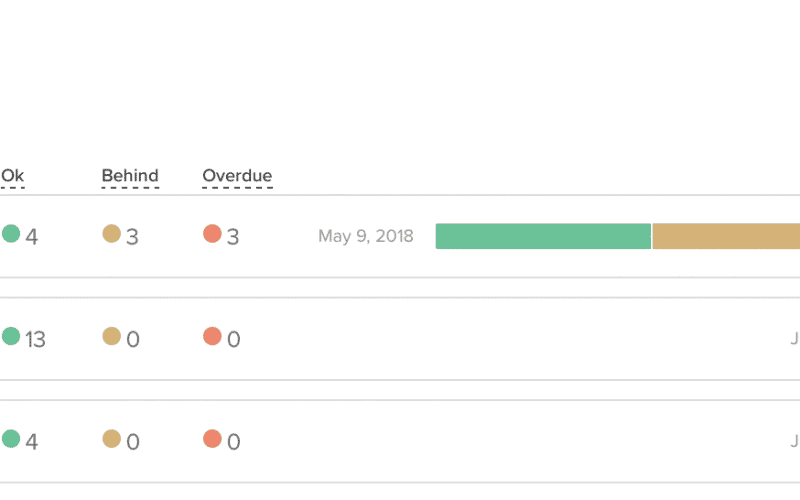Click the Ok column header
The image size is (800, 500).
click(x=12, y=177)
